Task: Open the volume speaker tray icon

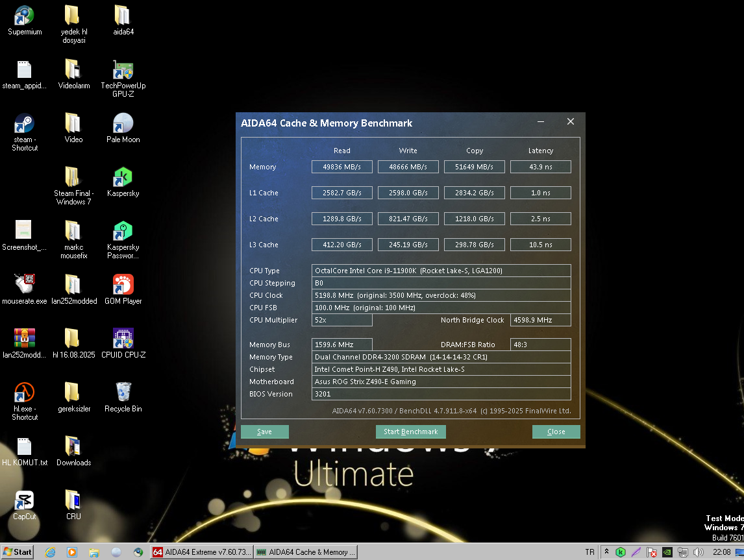Action: click(x=698, y=552)
